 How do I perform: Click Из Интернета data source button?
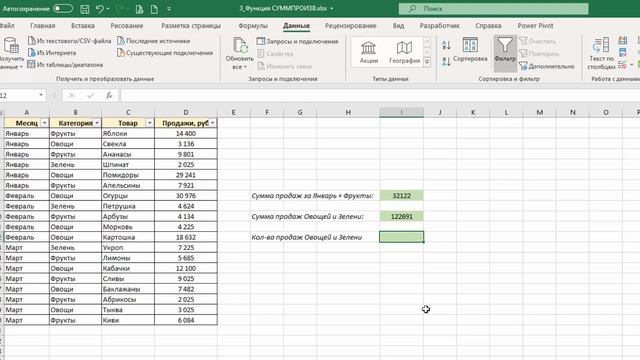(x=52, y=53)
